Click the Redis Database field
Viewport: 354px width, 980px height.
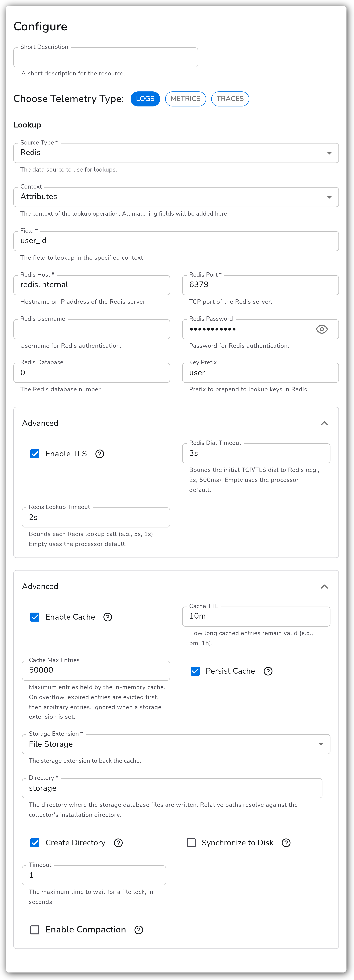click(92, 373)
